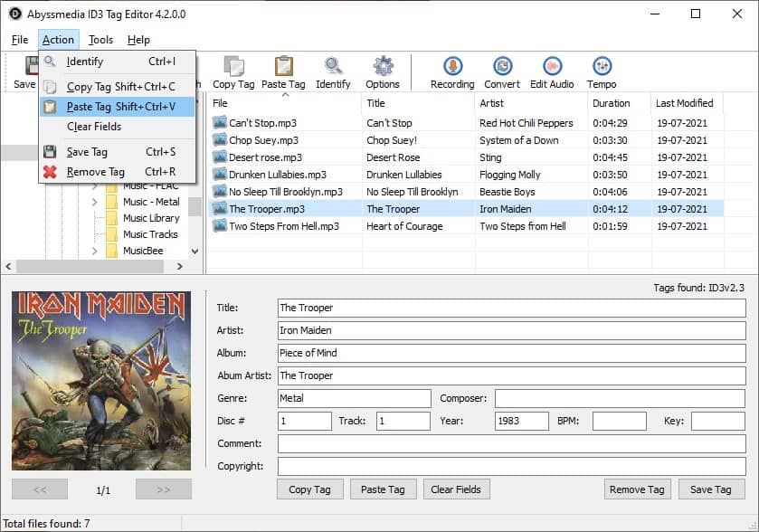Select the 'System of a Down' artist cell
Image resolution: width=759 pixels, height=532 pixels.
(519, 140)
